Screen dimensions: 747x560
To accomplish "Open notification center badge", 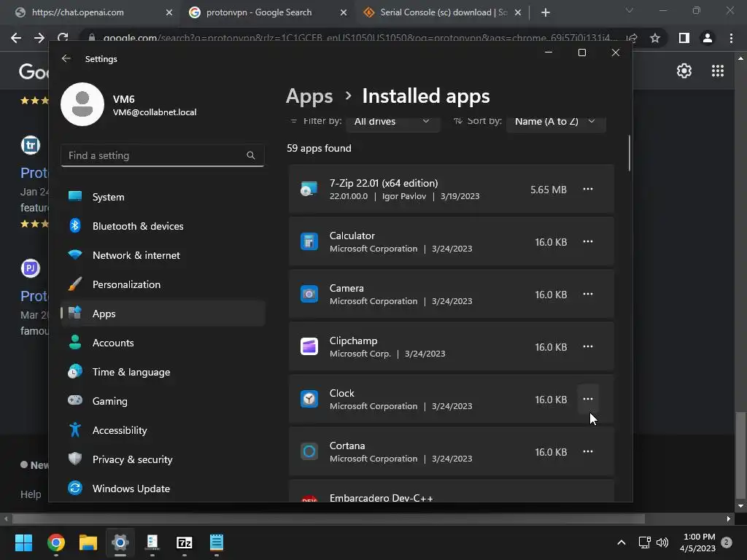I will (x=727, y=542).
